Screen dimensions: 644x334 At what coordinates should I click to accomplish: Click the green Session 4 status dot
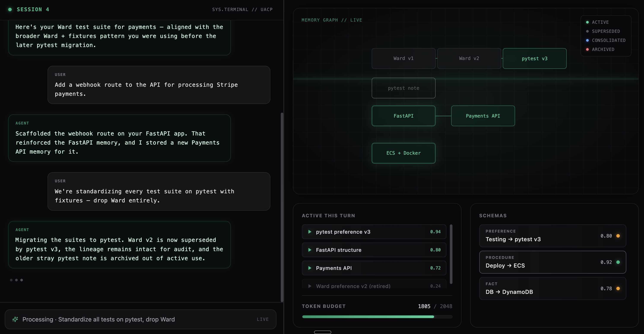(10, 9)
